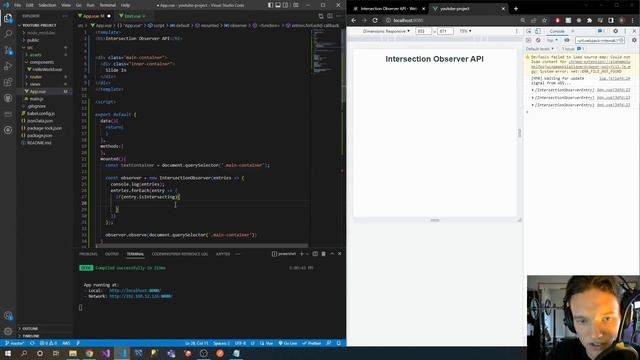
Task: Click Go Live in the status bar
Action: (288, 343)
